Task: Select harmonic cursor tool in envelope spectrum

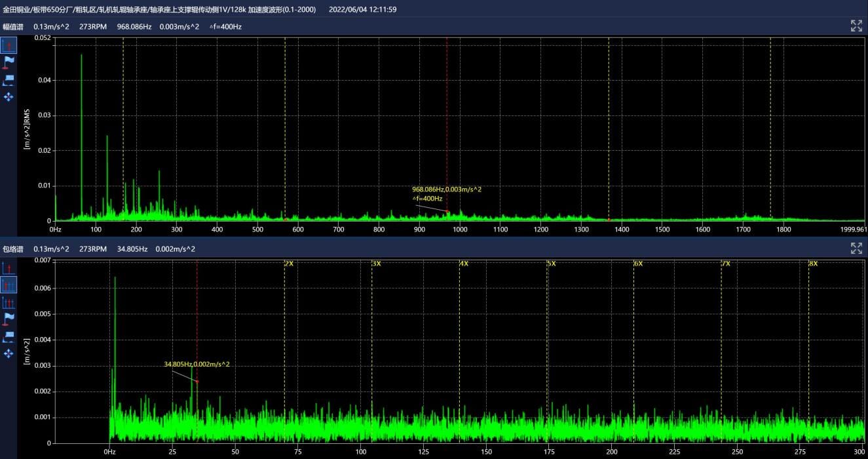Action: 9,285
